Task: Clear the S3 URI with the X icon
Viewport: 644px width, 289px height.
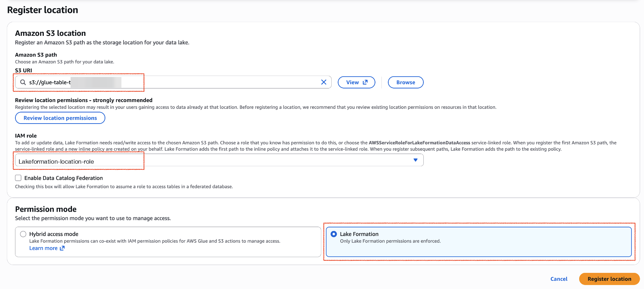Action: [324, 82]
